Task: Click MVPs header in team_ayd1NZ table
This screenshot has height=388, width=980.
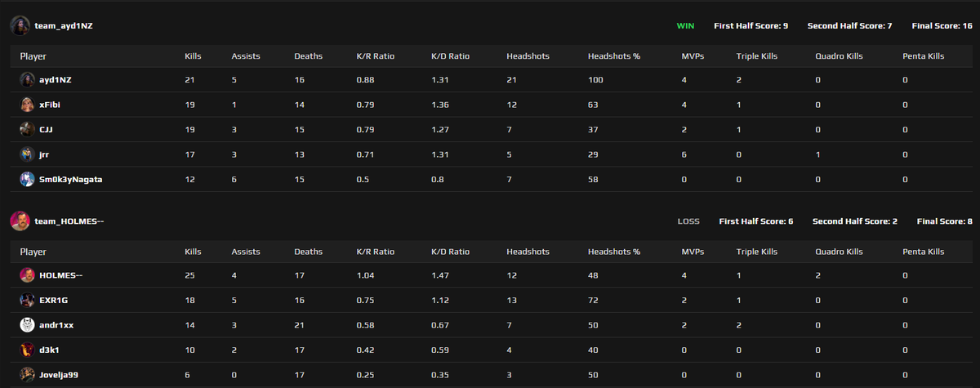Action: (693, 56)
